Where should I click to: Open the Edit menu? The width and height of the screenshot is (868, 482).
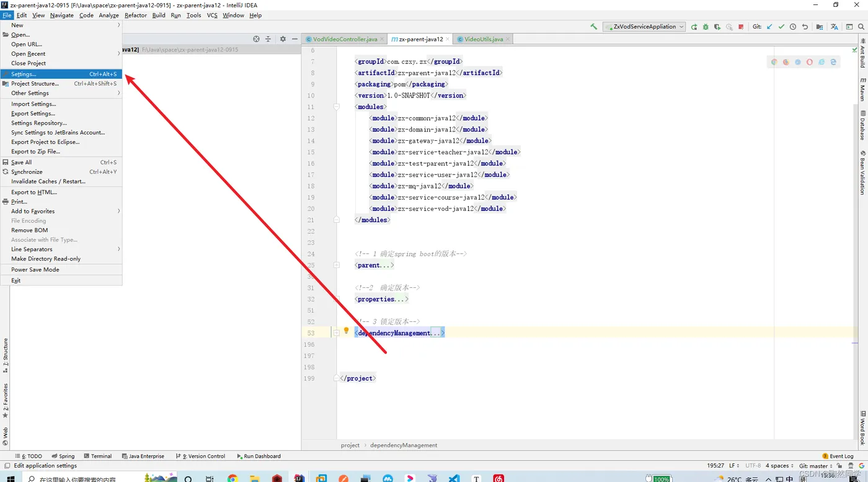click(x=22, y=16)
